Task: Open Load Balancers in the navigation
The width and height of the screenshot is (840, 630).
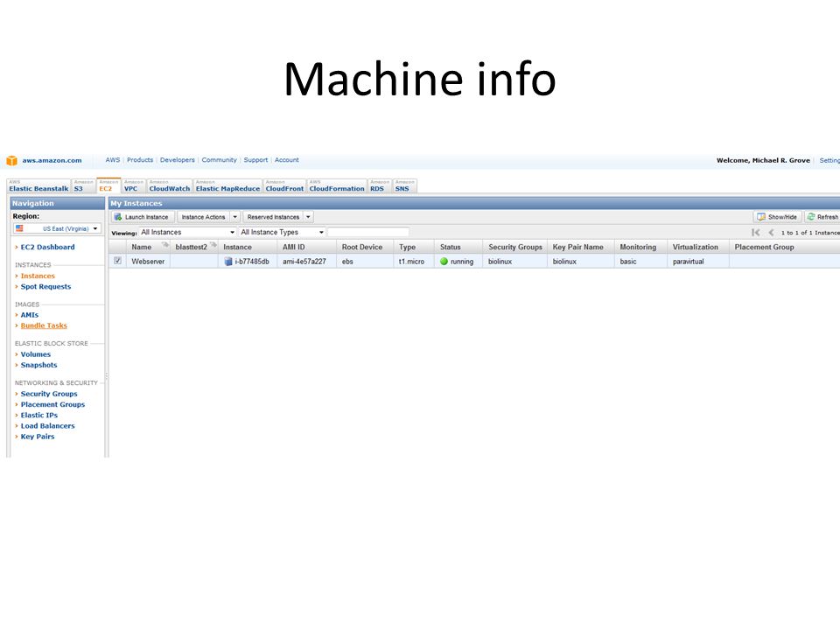Action: tap(47, 426)
